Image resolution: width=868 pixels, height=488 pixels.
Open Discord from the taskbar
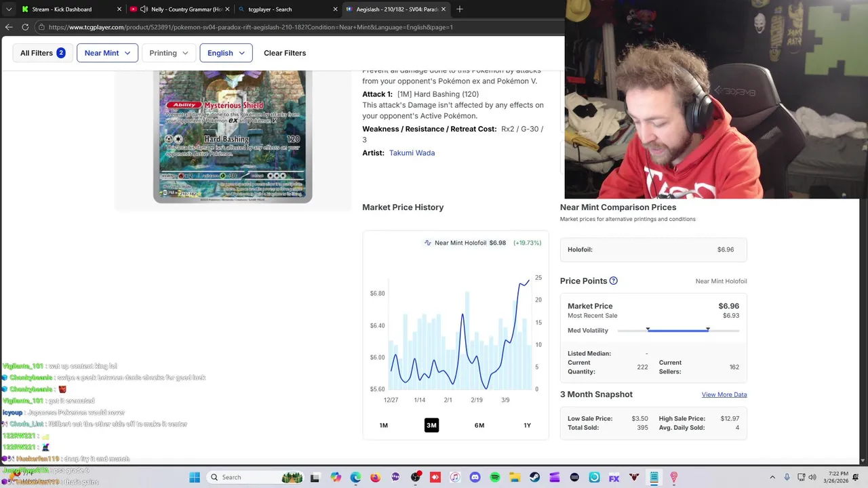pyautogui.click(x=475, y=477)
